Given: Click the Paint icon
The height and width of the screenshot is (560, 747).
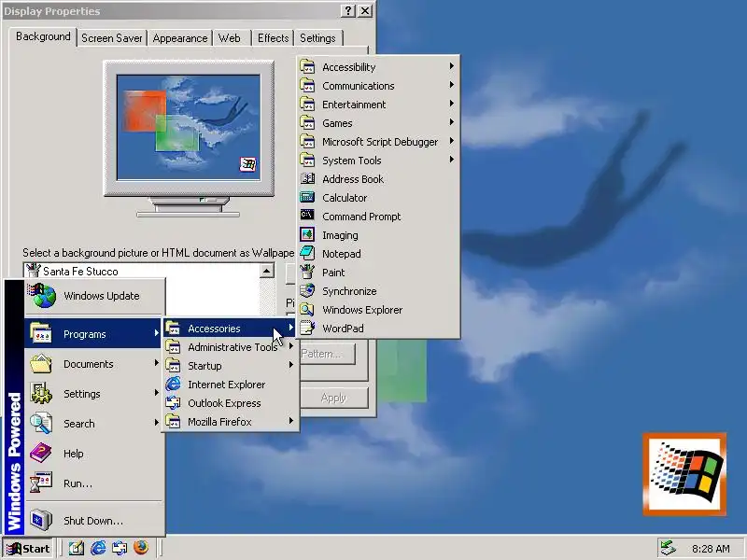Looking at the screenshot, I should (x=307, y=272).
